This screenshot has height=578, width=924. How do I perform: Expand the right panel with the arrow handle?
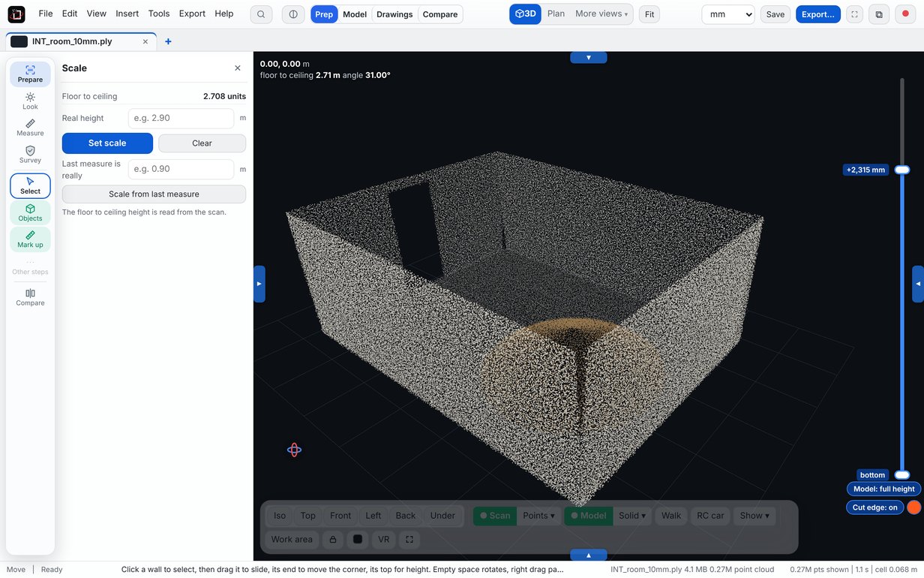coord(918,284)
